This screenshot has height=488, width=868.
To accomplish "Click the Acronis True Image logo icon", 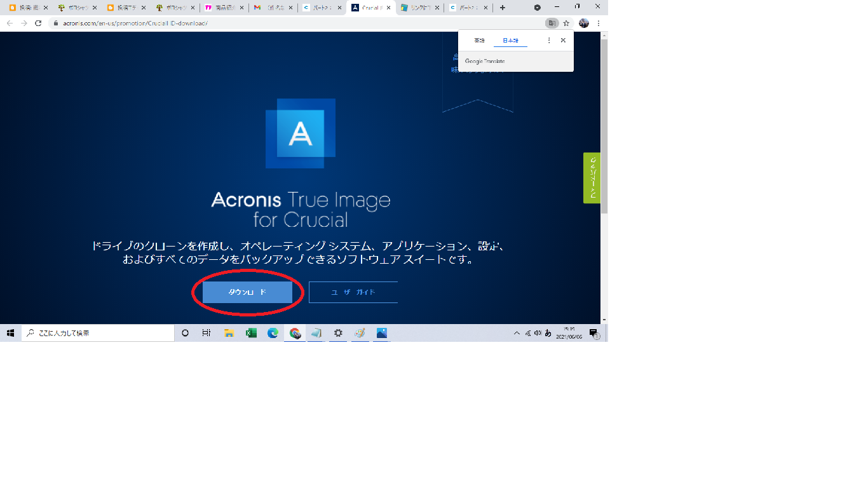I will [x=301, y=133].
